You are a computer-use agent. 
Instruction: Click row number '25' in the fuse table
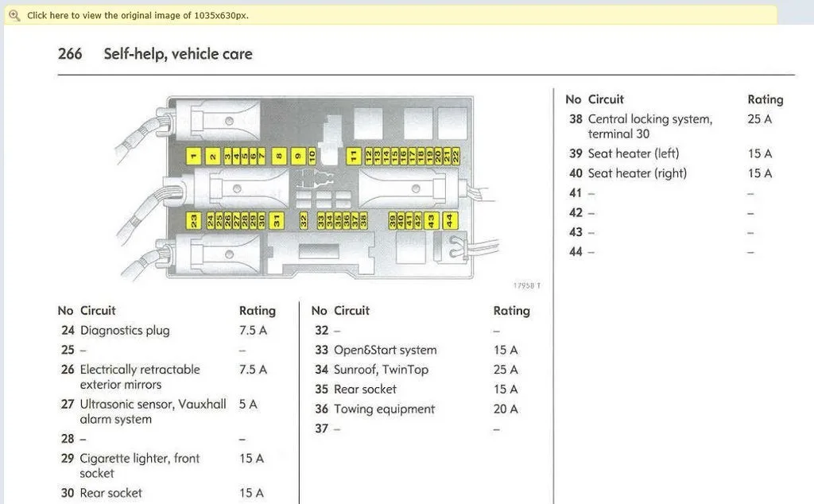(68, 350)
